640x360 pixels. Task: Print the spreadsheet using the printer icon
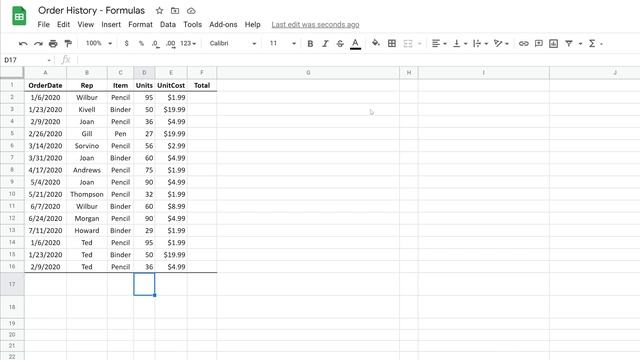[x=53, y=43]
